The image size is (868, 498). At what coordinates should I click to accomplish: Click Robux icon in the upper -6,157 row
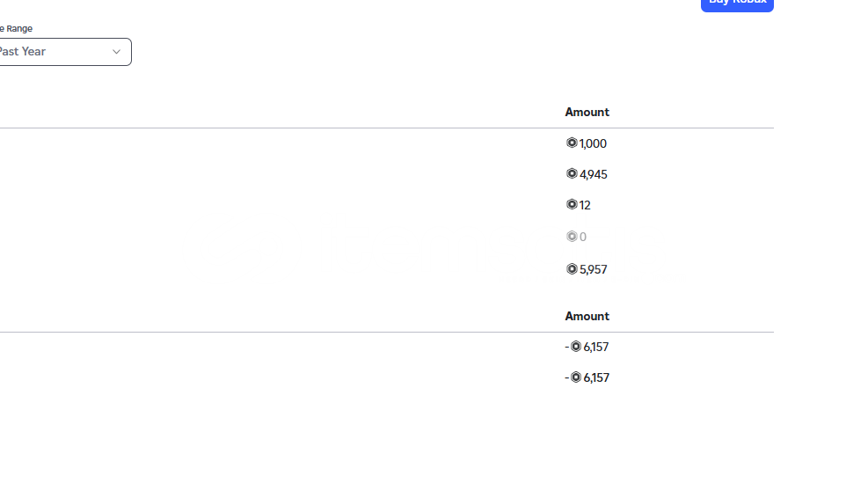(576, 346)
